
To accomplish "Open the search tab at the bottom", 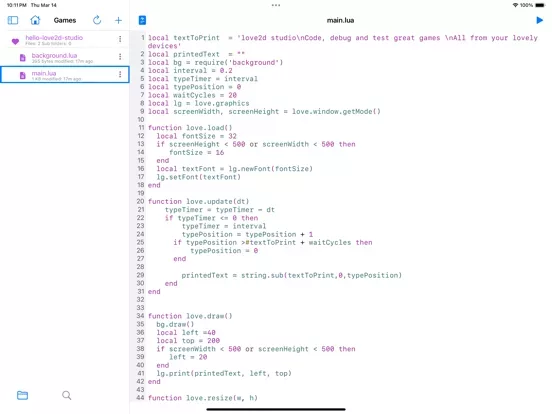I will pos(67,395).
